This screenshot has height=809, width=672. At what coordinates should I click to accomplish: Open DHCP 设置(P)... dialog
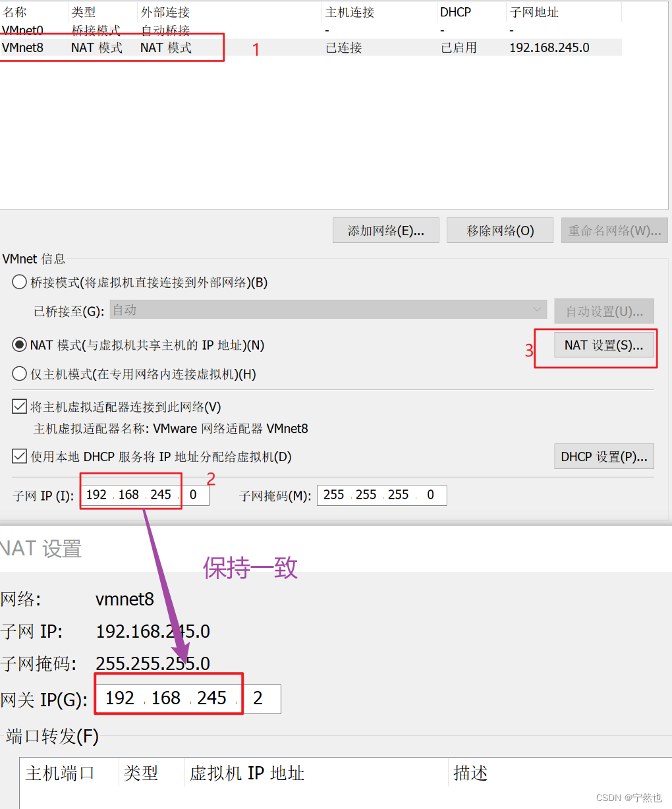604,457
